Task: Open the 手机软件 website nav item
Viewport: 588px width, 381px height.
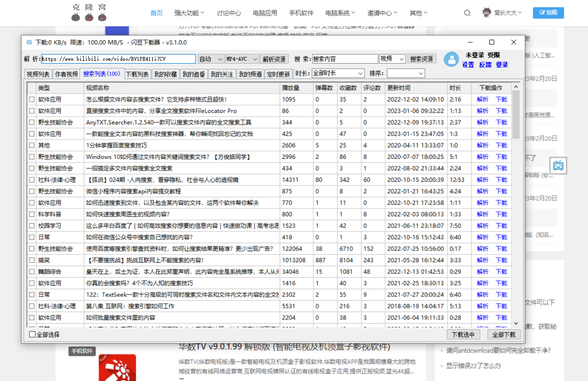Action: point(301,13)
